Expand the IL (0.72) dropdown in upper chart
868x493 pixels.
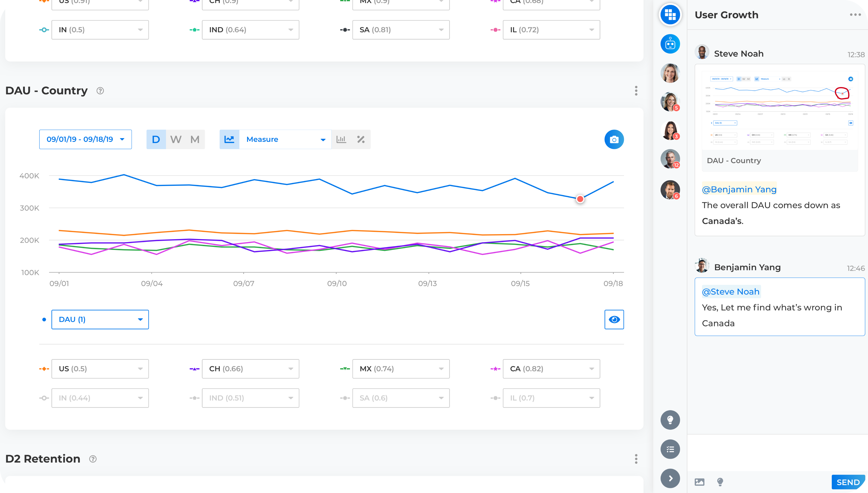coord(551,30)
